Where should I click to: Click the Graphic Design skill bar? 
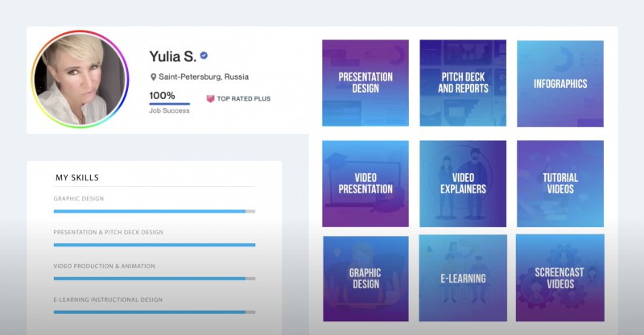[154, 211]
